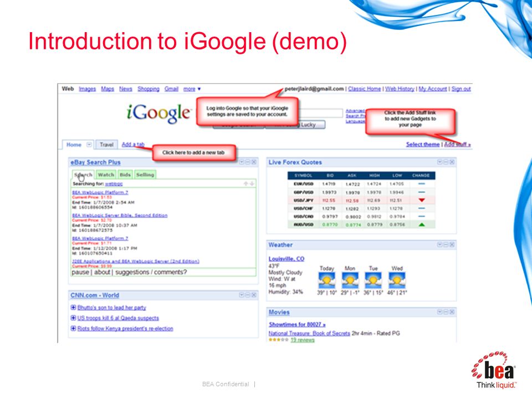Minimize the Live Forex Quotes gadget

(446, 162)
